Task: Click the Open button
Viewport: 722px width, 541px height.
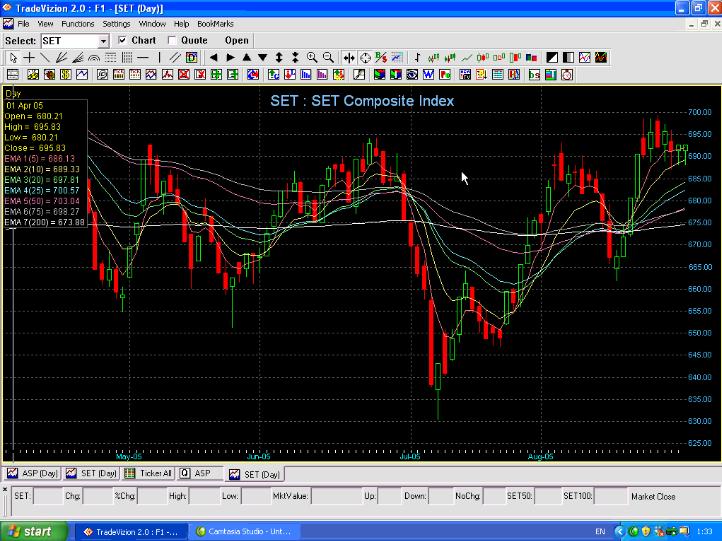Action: tap(237, 41)
